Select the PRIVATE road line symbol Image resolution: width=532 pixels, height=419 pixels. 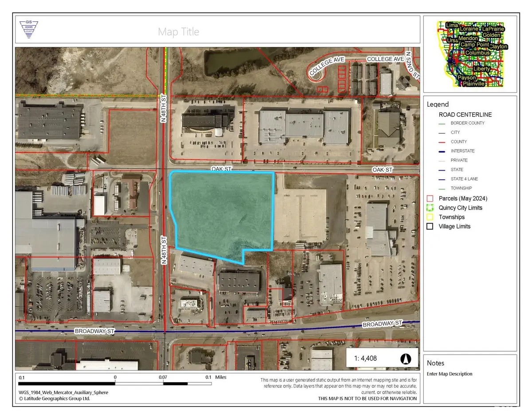(441, 160)
